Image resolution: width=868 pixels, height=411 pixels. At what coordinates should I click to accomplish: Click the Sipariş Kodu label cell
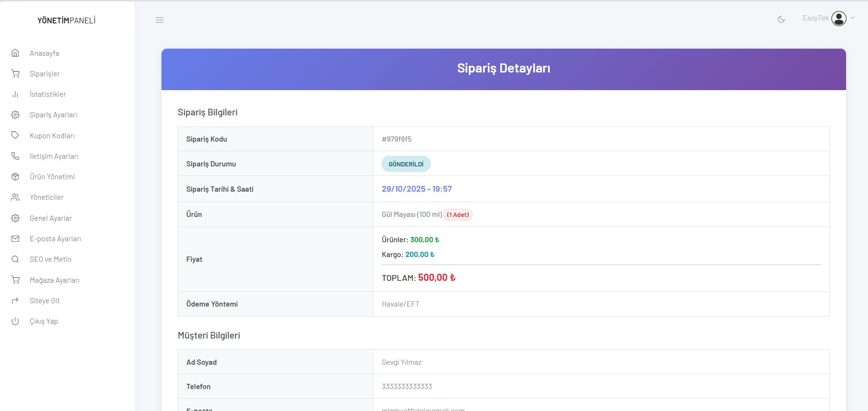[275, 139]
